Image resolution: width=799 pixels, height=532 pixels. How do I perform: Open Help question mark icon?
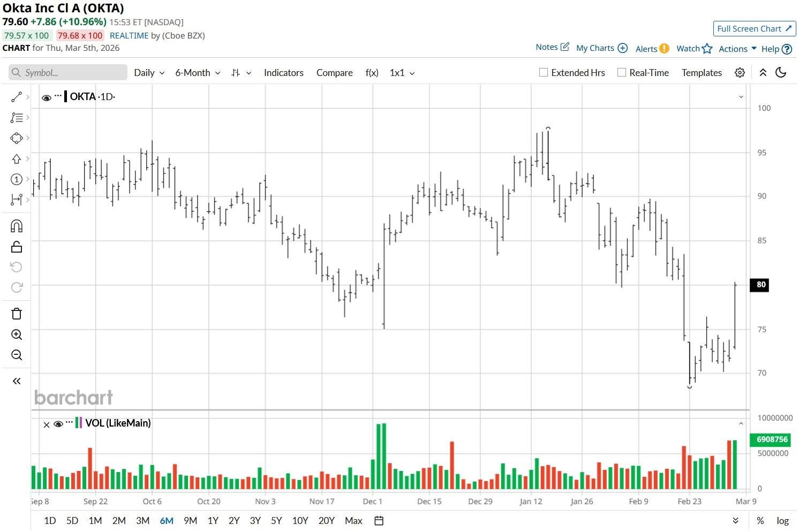pyautogui.click(x=787, y=49)
